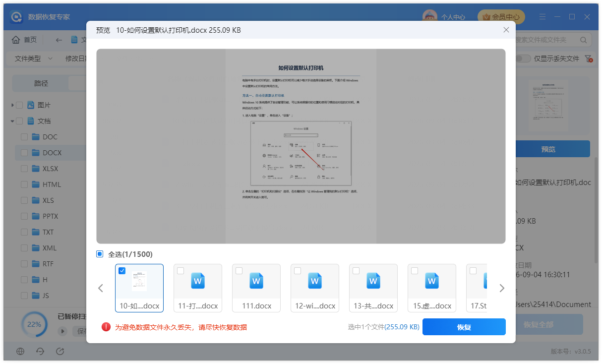This screenshot has width=602, height=364.
Task: Click the back arrow in navigation bar
Action: pyautogui.click(x=59, y=40)
